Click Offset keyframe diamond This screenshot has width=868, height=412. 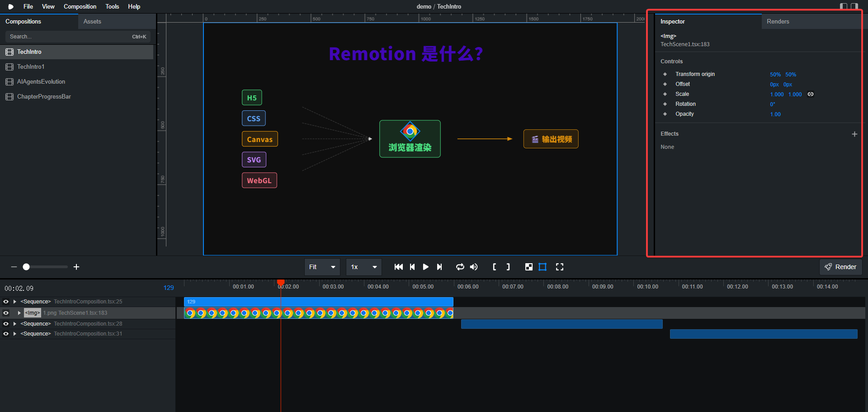pyautogui.click(x=665, y=84)
